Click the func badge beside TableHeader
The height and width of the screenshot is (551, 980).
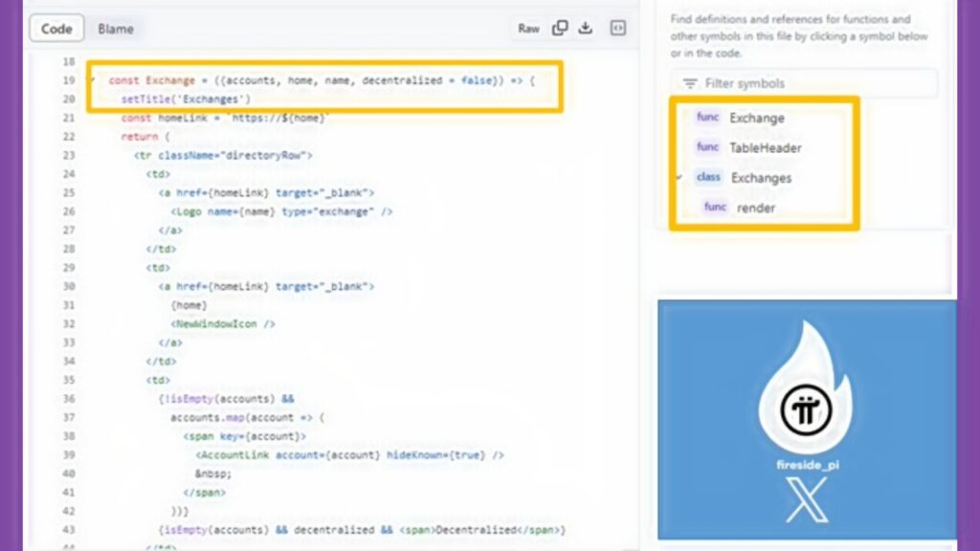pos(708,147)
